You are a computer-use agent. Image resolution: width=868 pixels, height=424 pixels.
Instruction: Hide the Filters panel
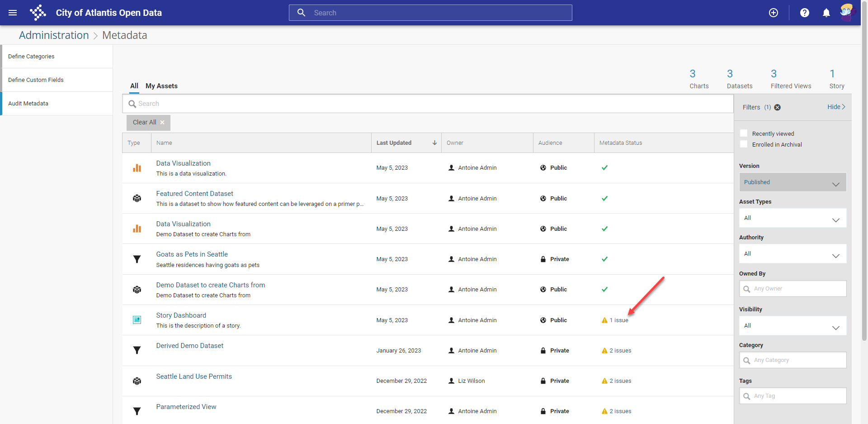click(x=836, y=107)
